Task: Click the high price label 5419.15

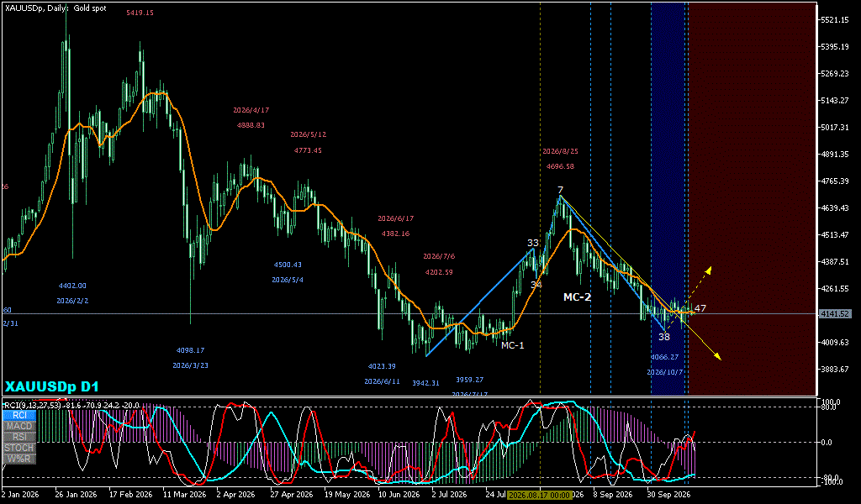Action: [140, 13]
